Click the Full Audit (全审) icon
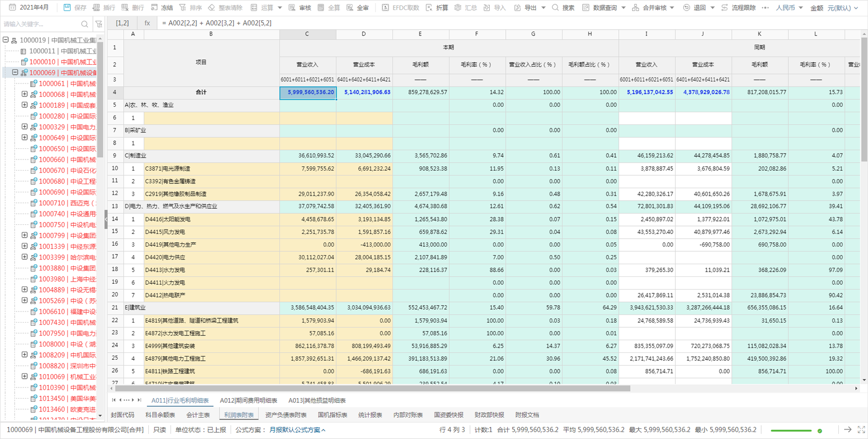This screenshot has height=439, width=868. tap(350, 7)
